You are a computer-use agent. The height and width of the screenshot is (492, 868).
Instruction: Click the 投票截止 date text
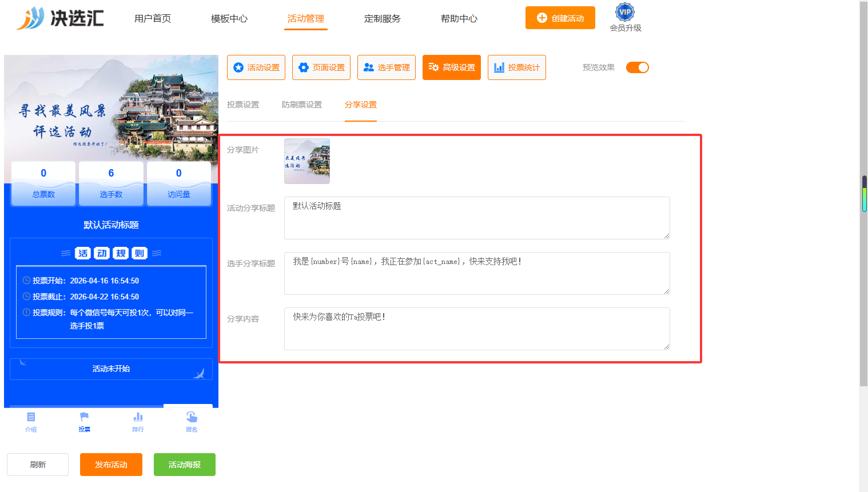105,297
